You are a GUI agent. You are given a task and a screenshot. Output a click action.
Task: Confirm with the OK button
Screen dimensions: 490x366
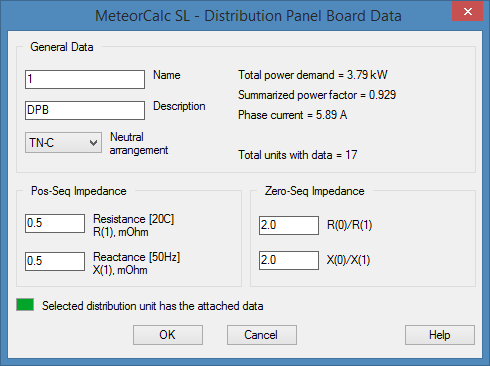pos(168,335)
